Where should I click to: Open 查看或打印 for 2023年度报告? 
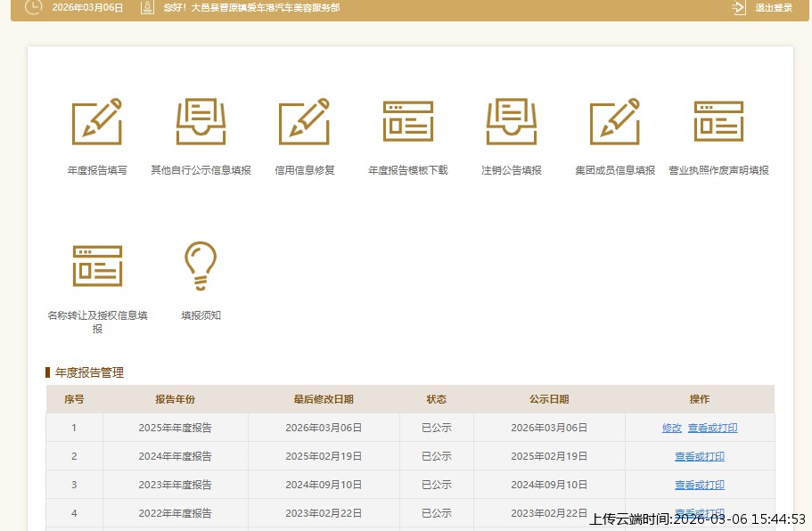coord(699,485)
